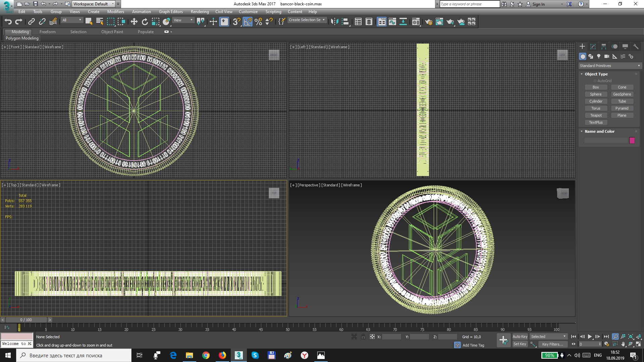The width and height of the screenshot is (644, 362).
Task: Open the Modifiers menu
Action: pos(115,11)
